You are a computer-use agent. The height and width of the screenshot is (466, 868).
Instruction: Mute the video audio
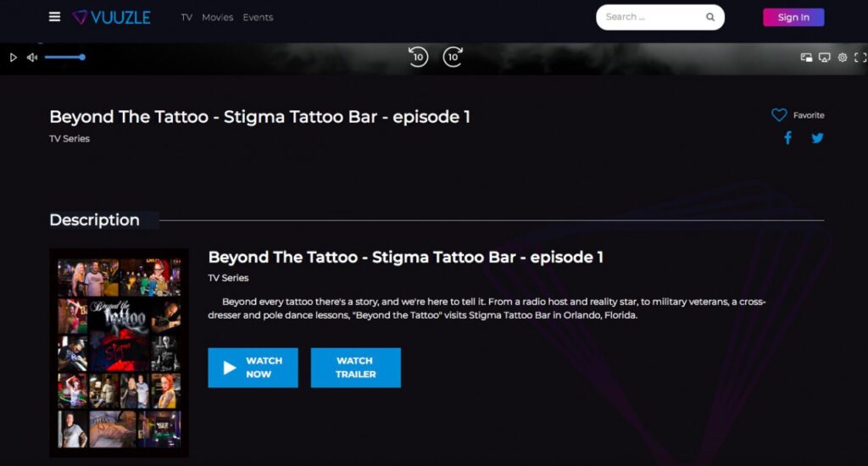(32, 58)
